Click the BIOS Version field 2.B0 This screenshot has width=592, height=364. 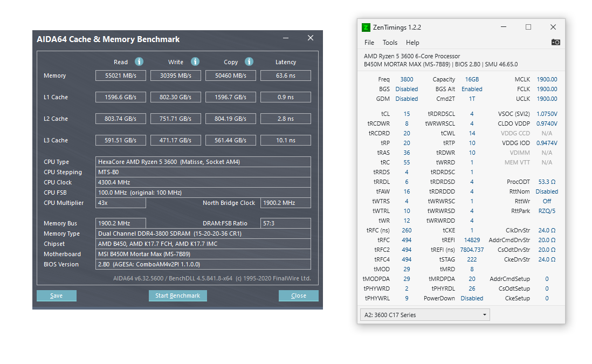[x=203, y=264]
